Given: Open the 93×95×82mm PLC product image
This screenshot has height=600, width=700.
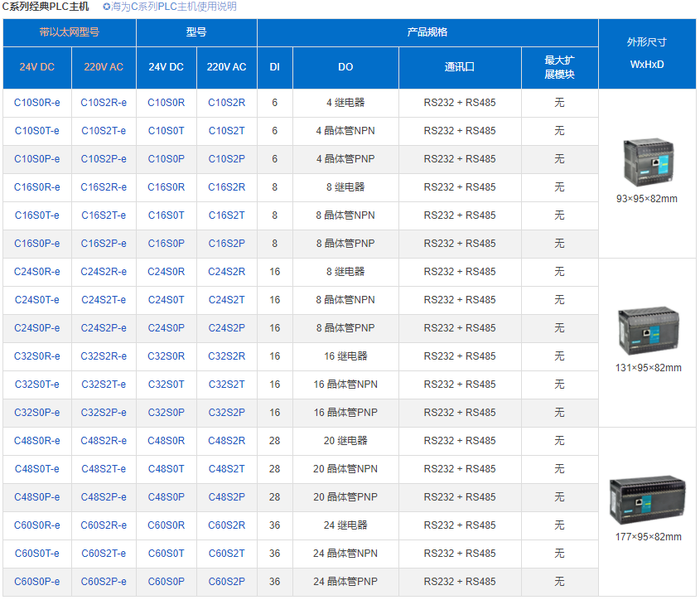Looking at the screenshot, I should 647,161.
